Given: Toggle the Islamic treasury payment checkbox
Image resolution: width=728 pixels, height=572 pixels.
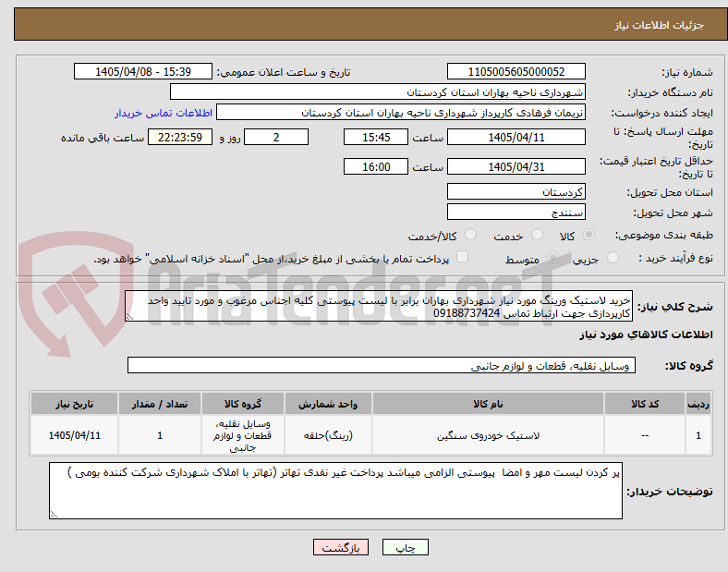Looking at the screenshot, I should click(463, 257).
